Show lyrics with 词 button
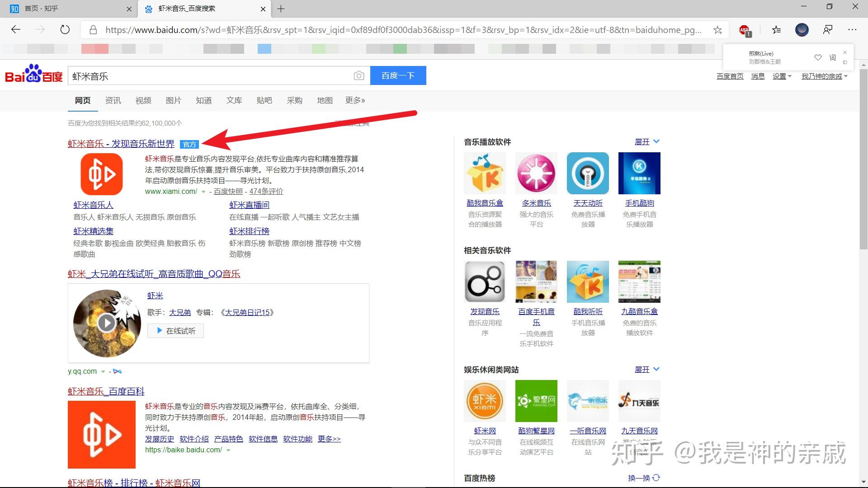Screen dimensions: 868x488 (x=833, y=57)
